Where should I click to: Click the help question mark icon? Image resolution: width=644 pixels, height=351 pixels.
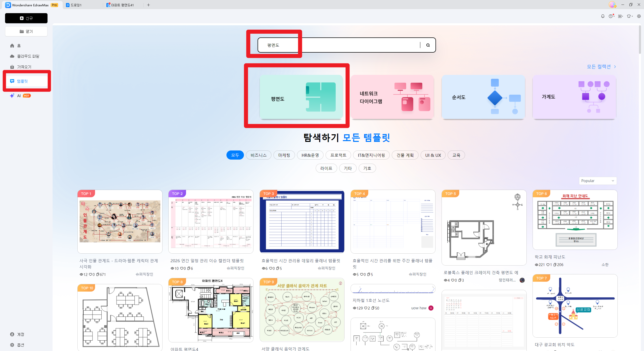[611, 16]
